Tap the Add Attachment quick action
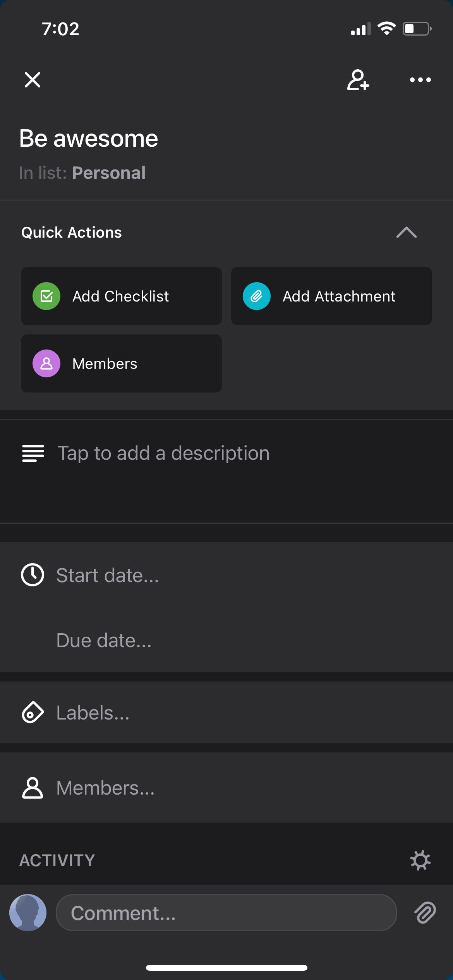 pyautogui.click(x=331, y=296)
